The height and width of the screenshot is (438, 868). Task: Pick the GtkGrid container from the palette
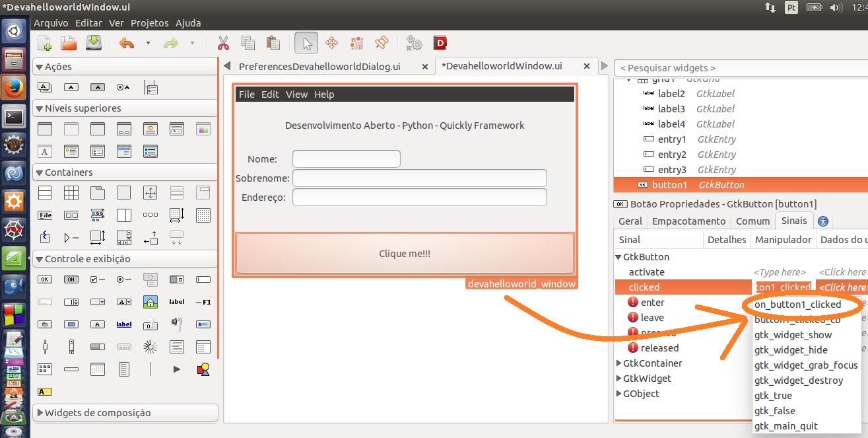tap(71, 194)
